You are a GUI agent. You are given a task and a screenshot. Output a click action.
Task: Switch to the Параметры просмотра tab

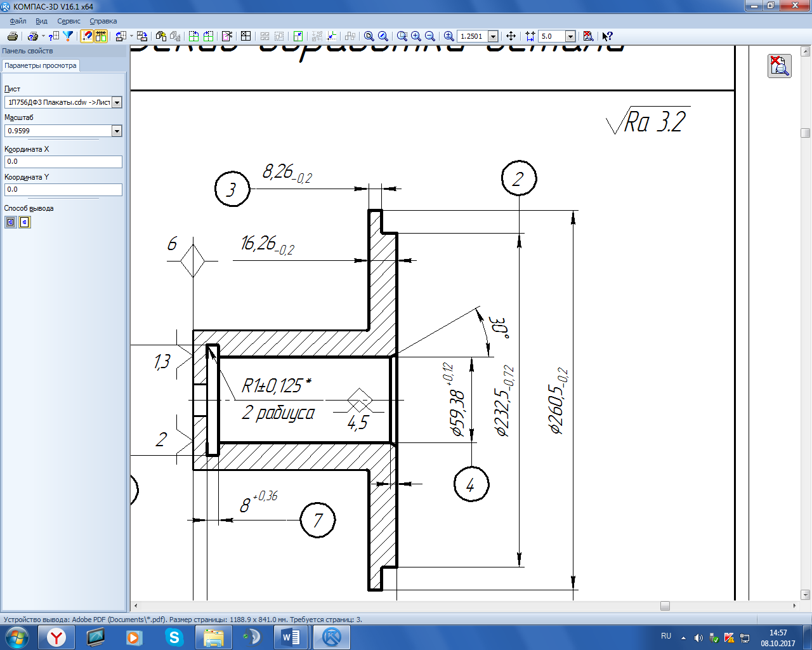click(41, 65)
